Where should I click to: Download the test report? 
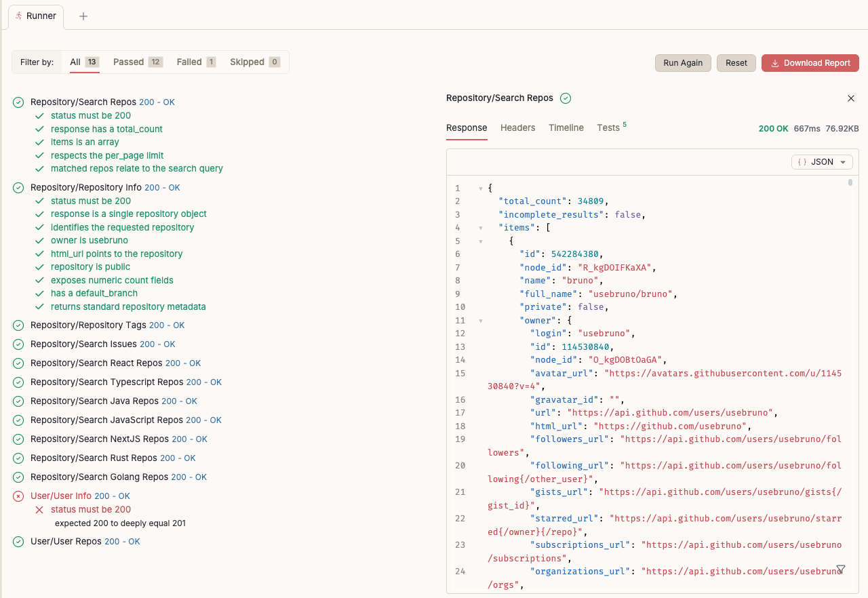tap(810, 62)
